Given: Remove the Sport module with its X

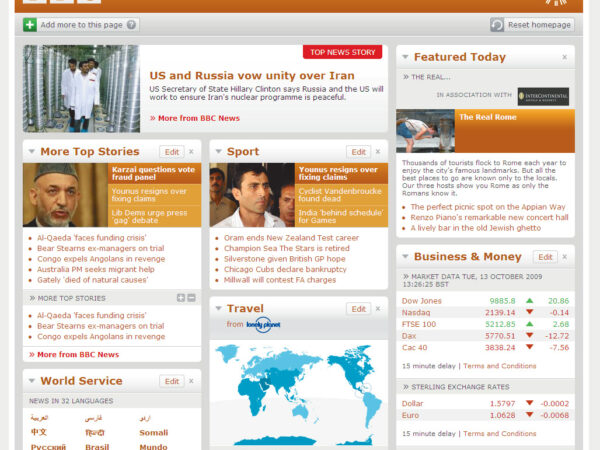Looking at the screenshot, I should click(x=377, y=152).
